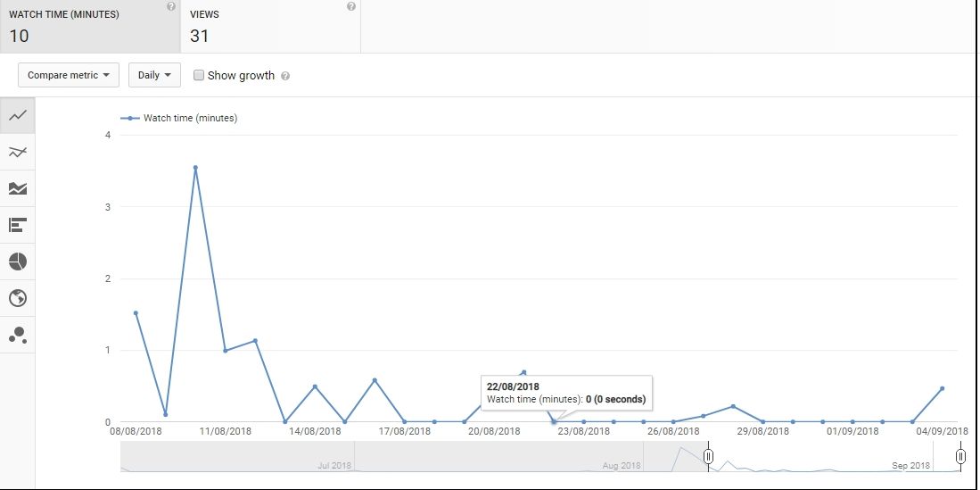Image resolution: width=980 pixels, height=490 pixels.
Task: Open the pie chart view
Action: tap(18, 262)
